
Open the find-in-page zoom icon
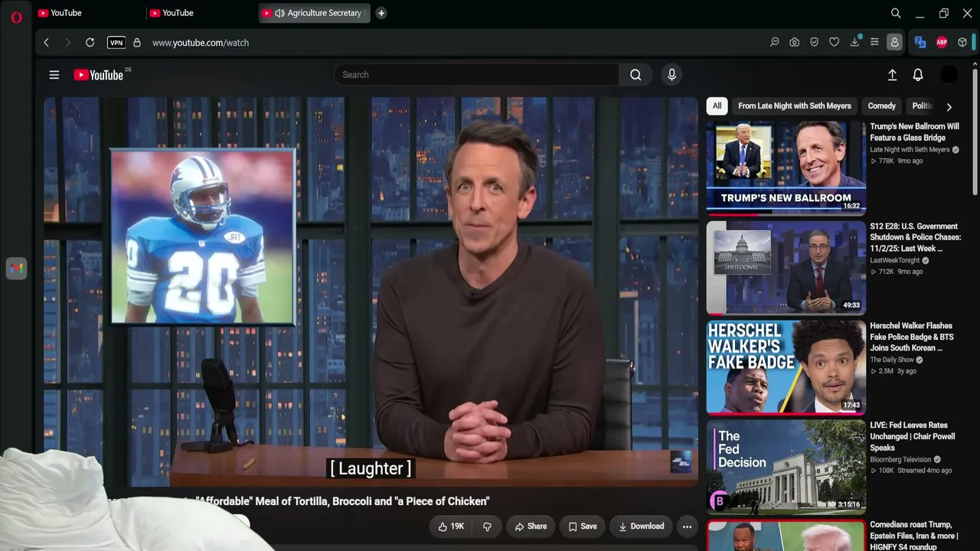(x=775, y=43)
